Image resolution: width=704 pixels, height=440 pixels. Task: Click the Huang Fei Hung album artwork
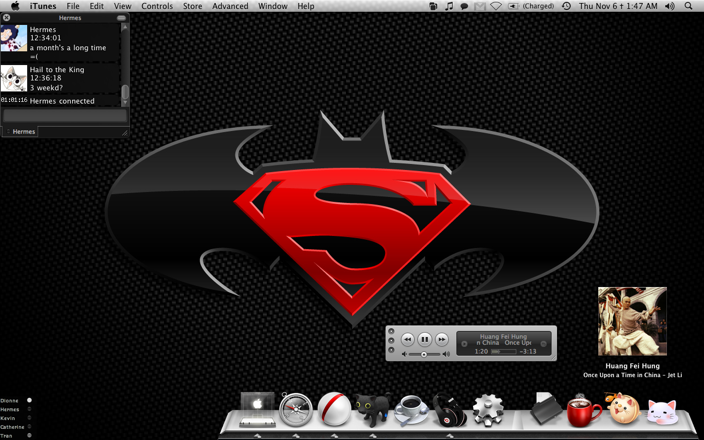click(632, 321)
